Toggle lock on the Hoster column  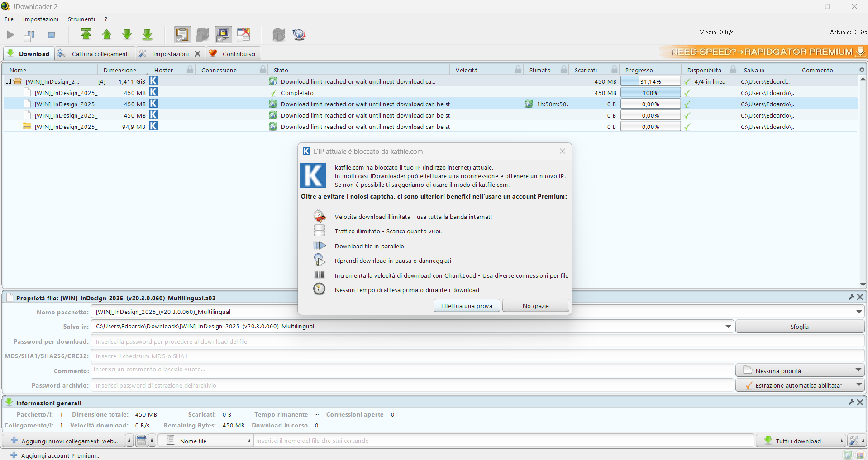[190, 70]
